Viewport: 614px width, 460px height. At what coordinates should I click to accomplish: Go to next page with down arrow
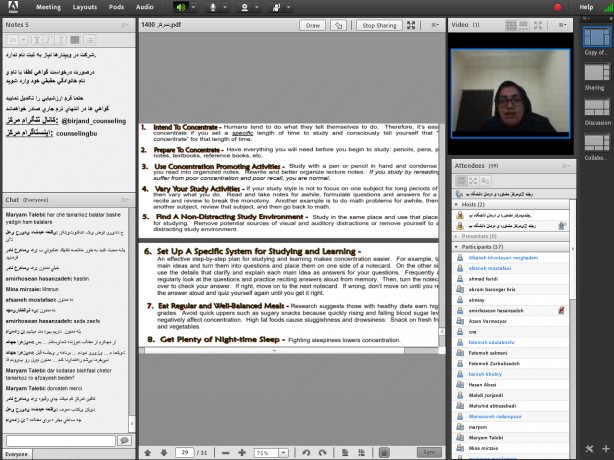pyautogui.click(x=164, y=453)
